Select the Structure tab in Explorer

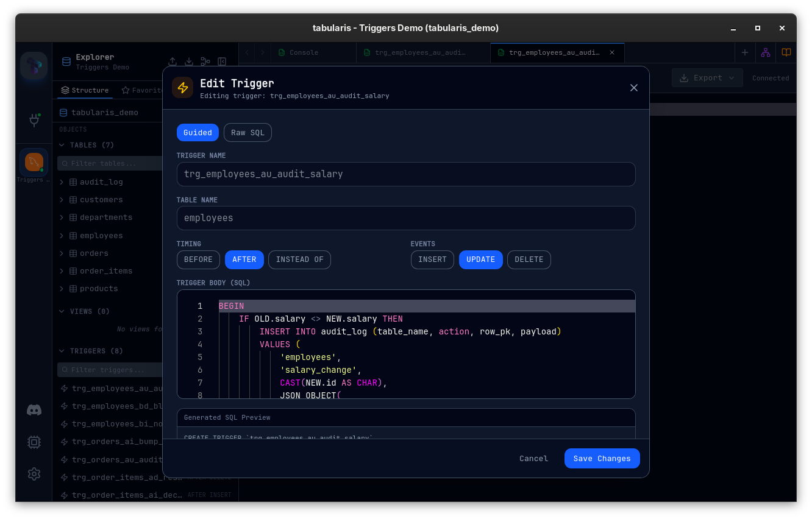pyautogui.click(x=85, y=90)
